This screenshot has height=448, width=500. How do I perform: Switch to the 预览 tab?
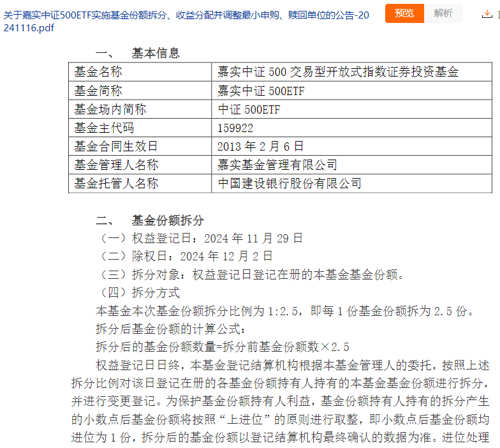pos(404,13)
